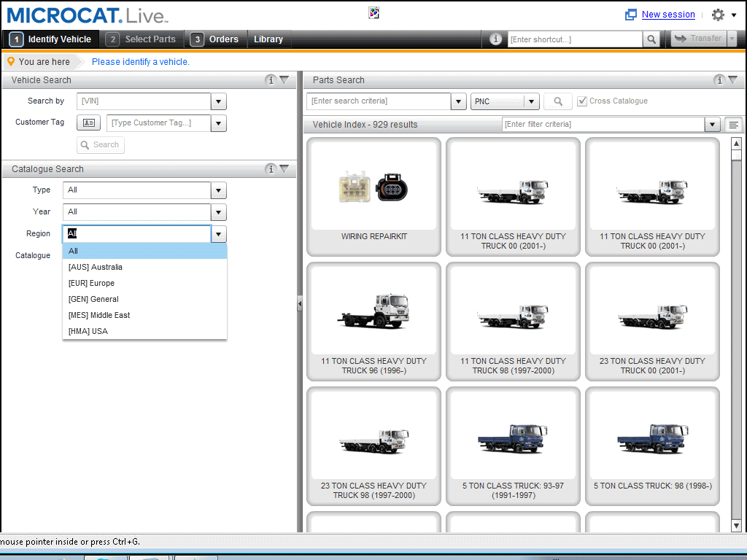Click the vehicle Search button
747x560 pixels.
pos(101,145)
